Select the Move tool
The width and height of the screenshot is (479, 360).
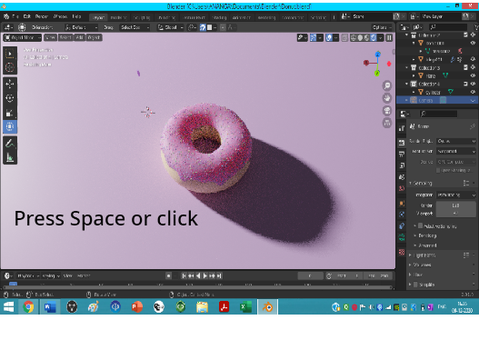click(10, 84)
